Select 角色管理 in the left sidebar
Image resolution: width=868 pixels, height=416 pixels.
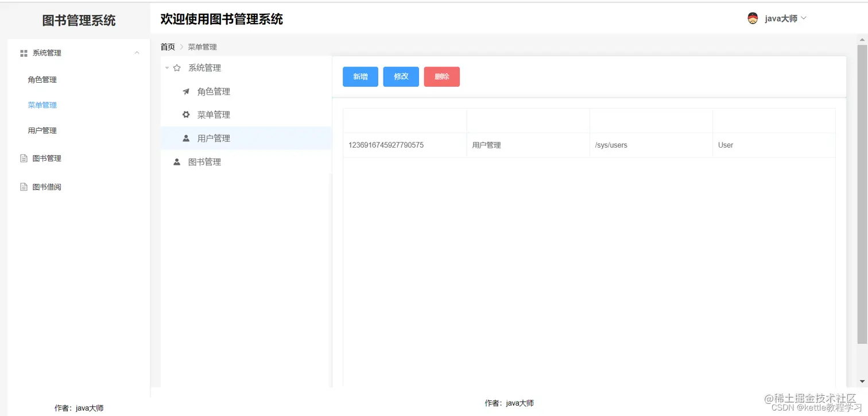(42, 79)
